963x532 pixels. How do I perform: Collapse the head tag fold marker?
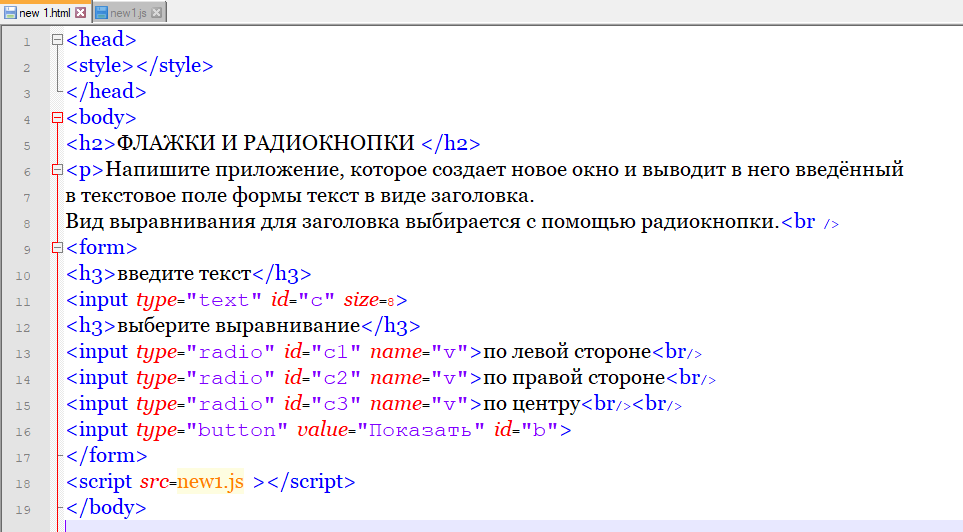pyautogui.click(x=57, y=41)
